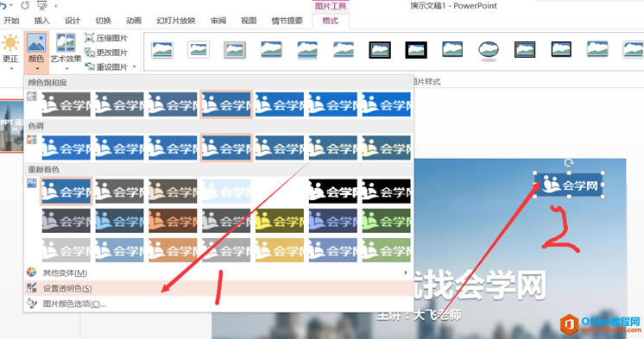This screenshot has height=339, width=644.
Task: Click 压缩图片 compress pictures
Action: (x=106, y=38)
